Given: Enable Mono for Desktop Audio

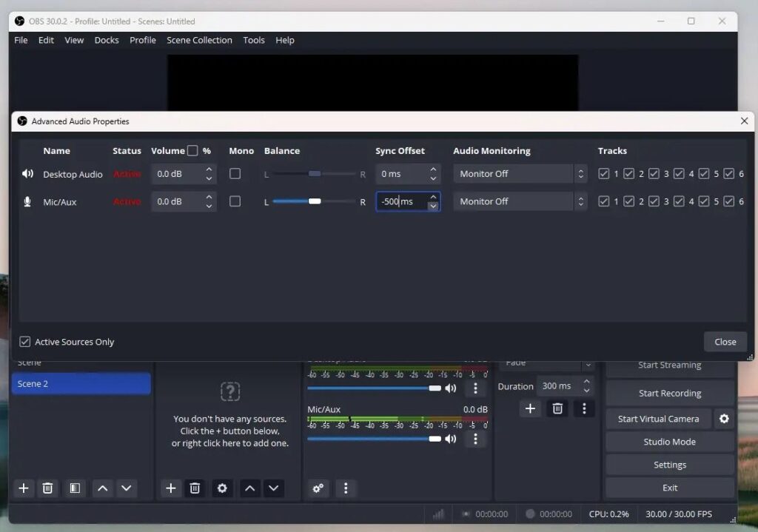Looking at the screenshot, I should (235, 173).
